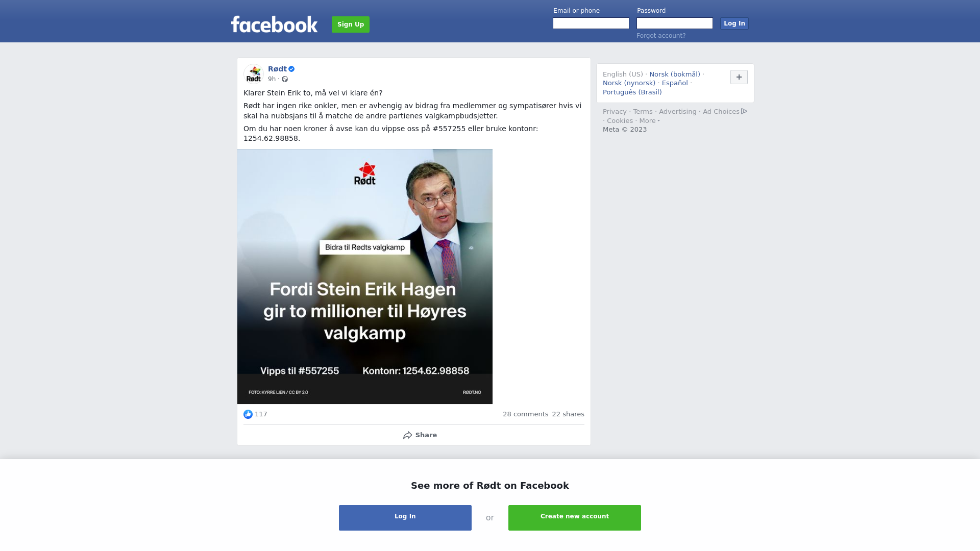The image size is (980, 551).
Task: Click the verified badge next to Rødt
Action: [x=291, y=69]
